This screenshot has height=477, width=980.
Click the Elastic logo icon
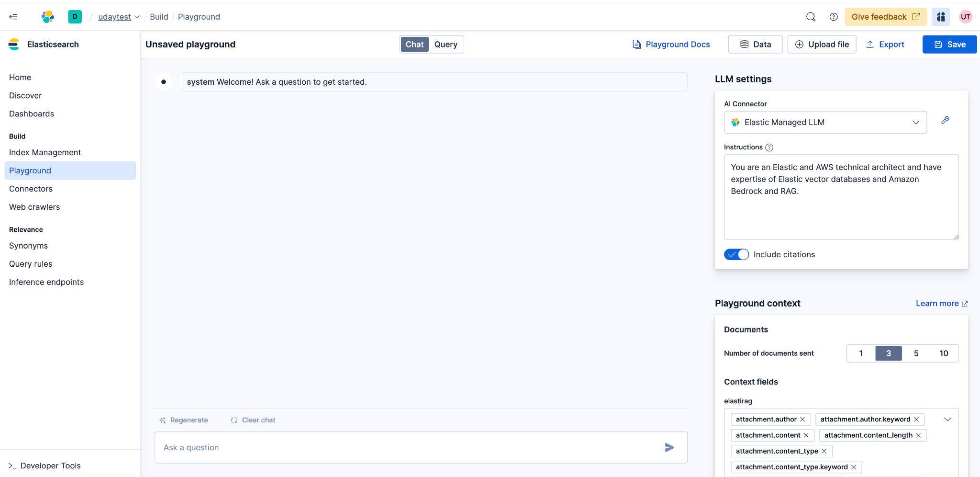pyautogui.click(x=48, y=17)
